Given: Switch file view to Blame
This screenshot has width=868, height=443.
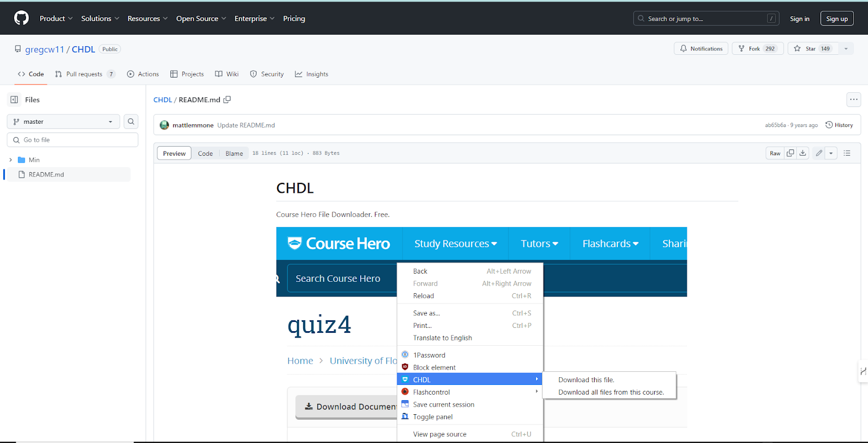Looking at the screenshot, I should [x=234, y=153].
